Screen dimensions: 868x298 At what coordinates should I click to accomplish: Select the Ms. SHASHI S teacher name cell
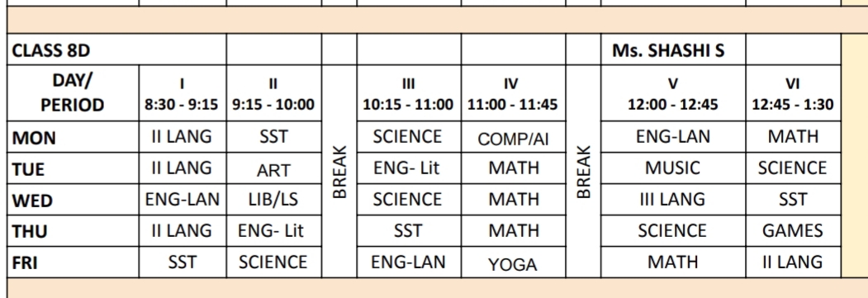click(x=672, y=50)
